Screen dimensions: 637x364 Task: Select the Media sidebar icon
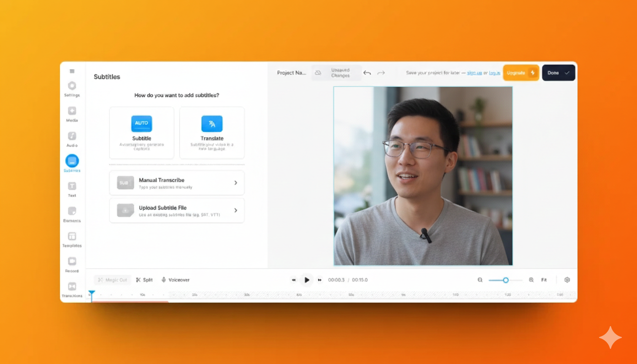point(72,111)
